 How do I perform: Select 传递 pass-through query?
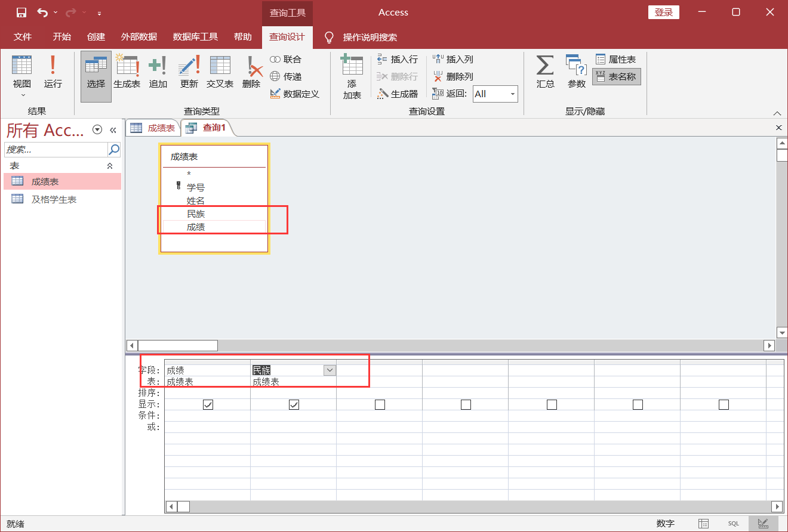[x=286, y=77]
